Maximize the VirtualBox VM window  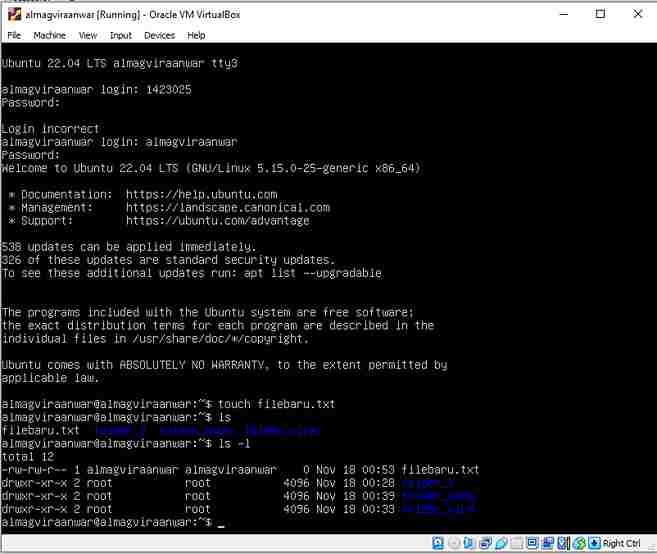600,14
